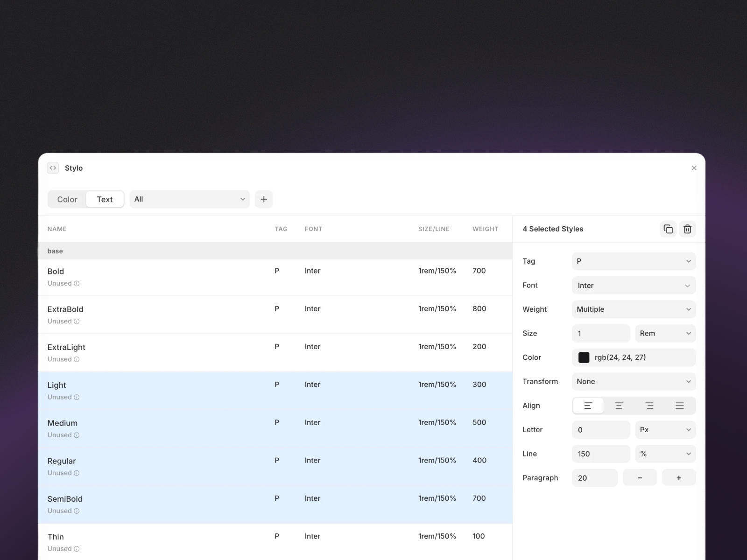Viewport: 747px width, 560px height.
Task: Open the All styles filter dropdown
Action: point(190,199)
